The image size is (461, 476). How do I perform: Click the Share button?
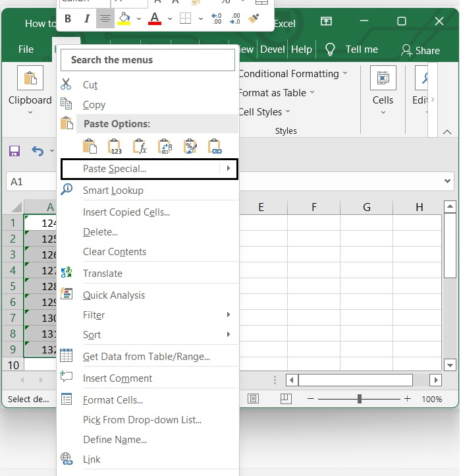pos(420,50)
